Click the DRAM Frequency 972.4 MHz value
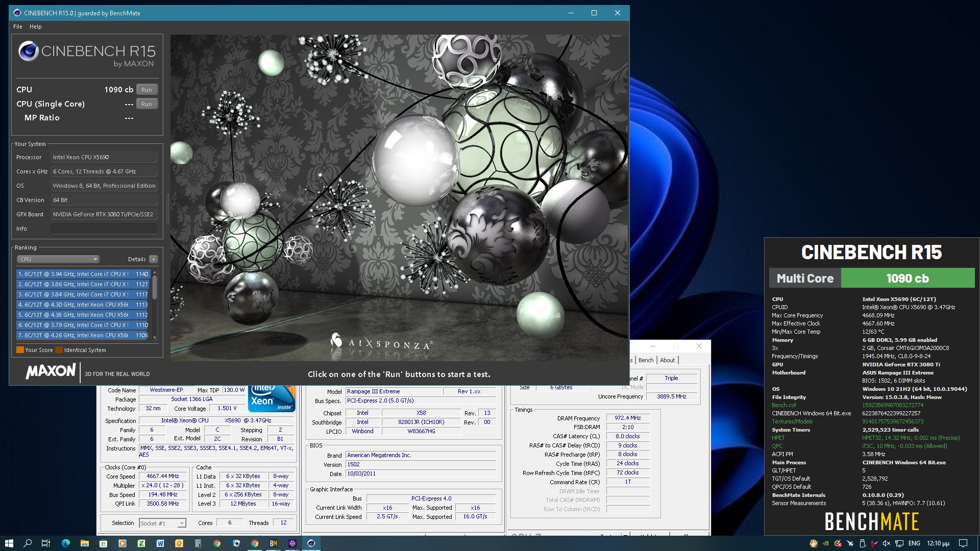Image resolution: width=980 pixels, height=551 pixels. click(628, 418)
